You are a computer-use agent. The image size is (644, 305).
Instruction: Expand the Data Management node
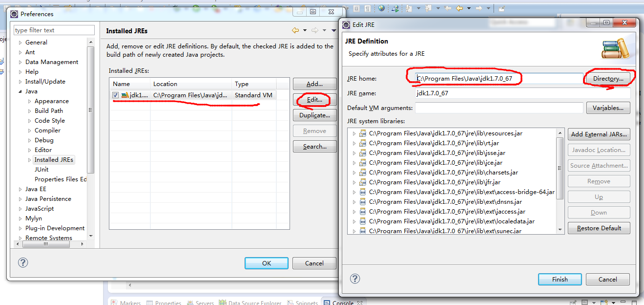click(21, 62)
